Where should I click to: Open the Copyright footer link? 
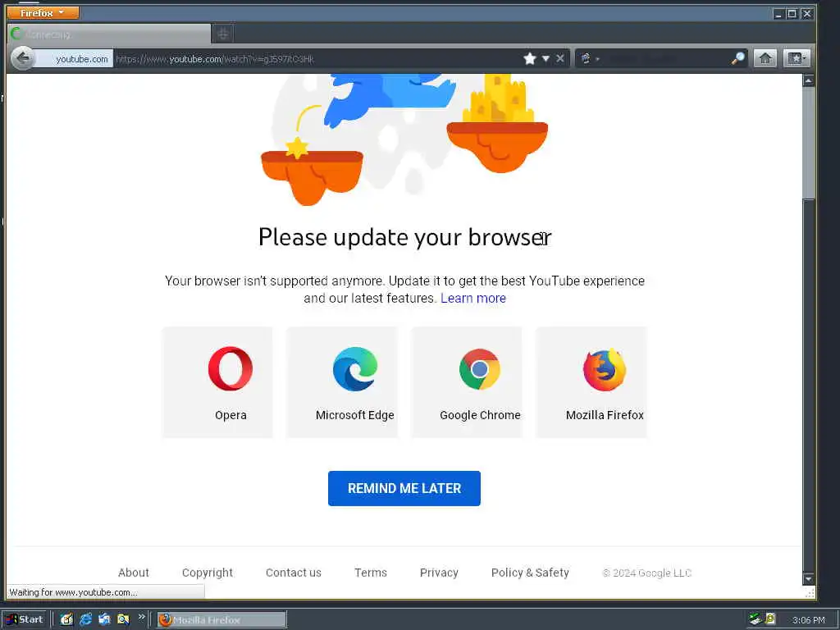click(x=208, y=573)
